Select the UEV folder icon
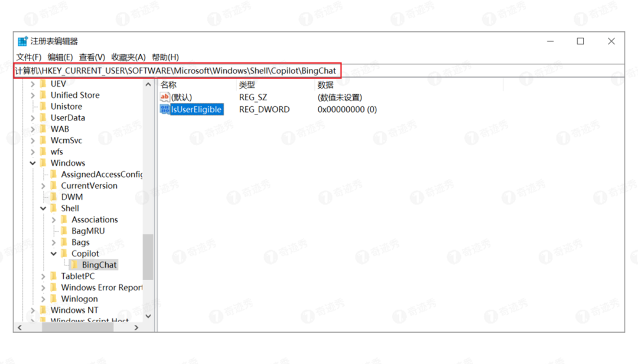This screenshot has height=364, width=638. pyautogui.click(x=44, y=84)
